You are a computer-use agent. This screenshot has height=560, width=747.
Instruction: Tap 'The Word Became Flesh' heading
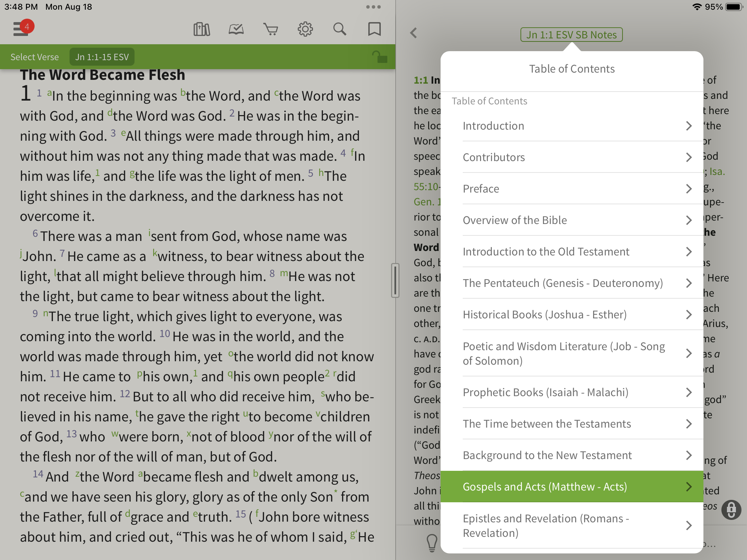[x=102, y=75]
